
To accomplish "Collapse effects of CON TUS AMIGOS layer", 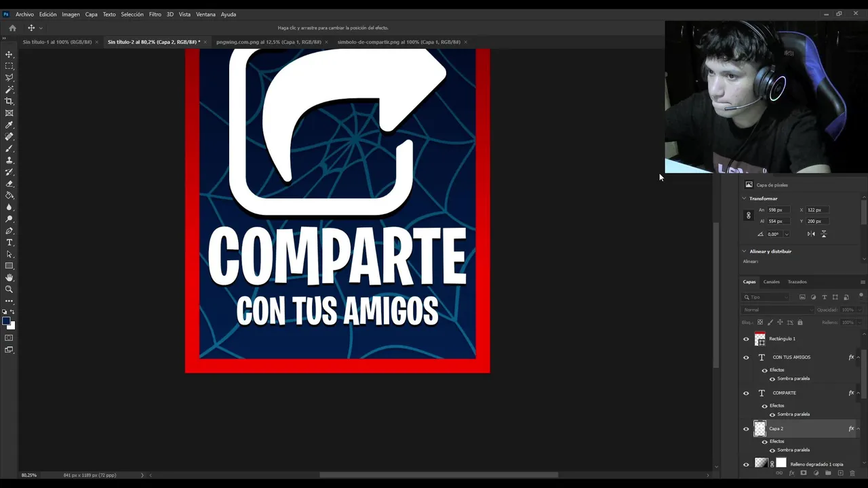I will [859, 357].
